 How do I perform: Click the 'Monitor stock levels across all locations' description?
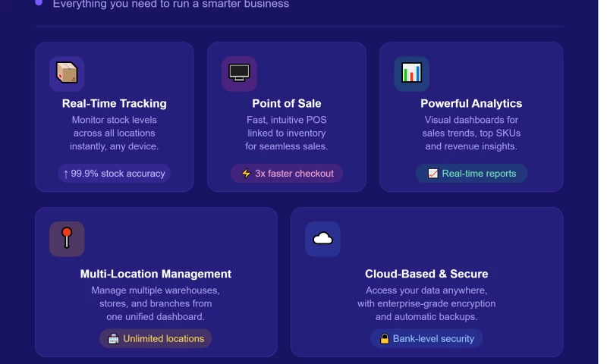(115, 133)
